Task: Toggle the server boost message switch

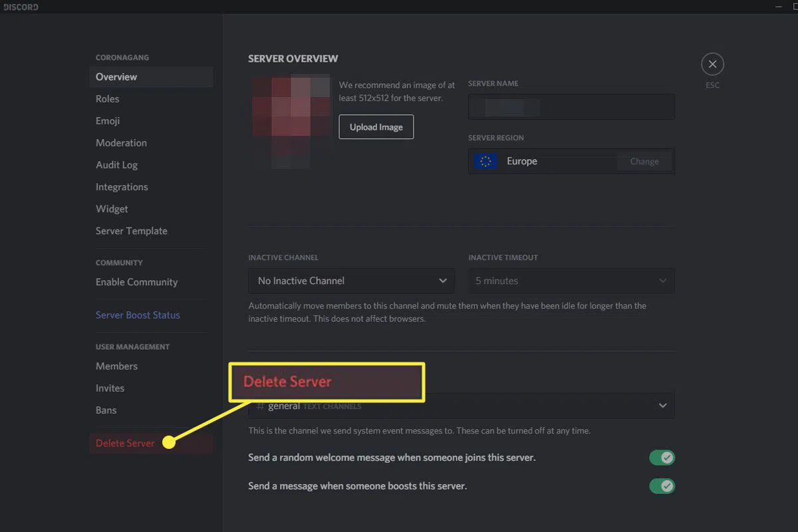Action: 662,486
